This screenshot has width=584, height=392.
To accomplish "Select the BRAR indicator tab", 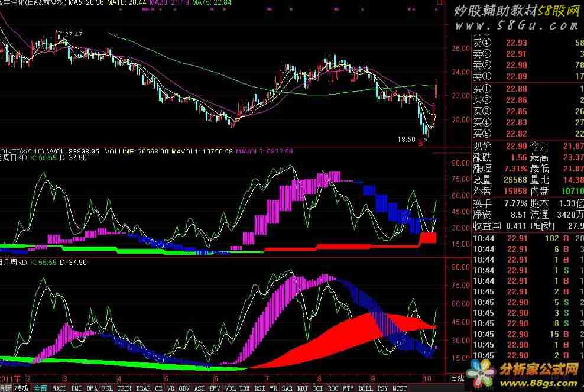I will click(x=144, y=388).
